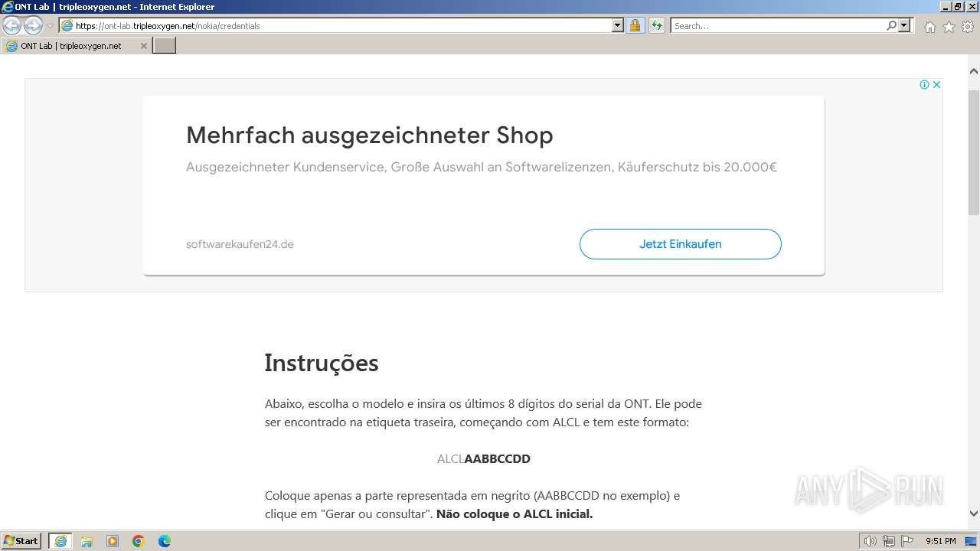Launch Google Chrome from the taskbar
The width and height of the screenshot is (980, 551).
tap(139, 541)
